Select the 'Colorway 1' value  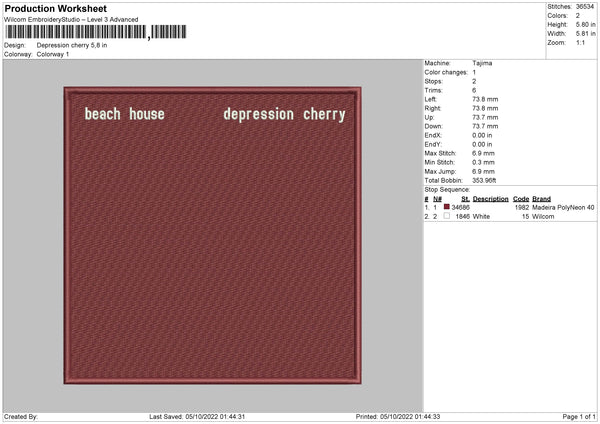[x=53, y=54]
